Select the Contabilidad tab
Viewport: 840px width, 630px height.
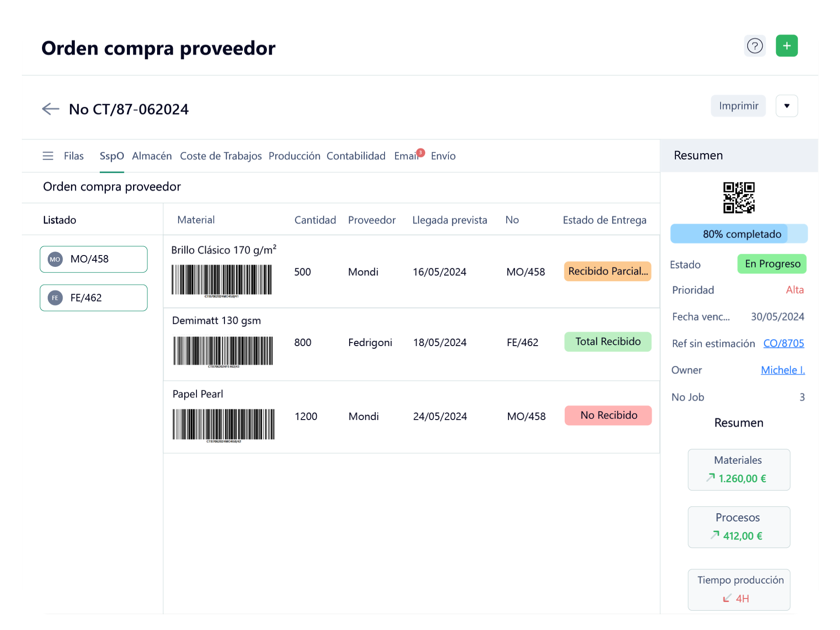pos(357,156)
